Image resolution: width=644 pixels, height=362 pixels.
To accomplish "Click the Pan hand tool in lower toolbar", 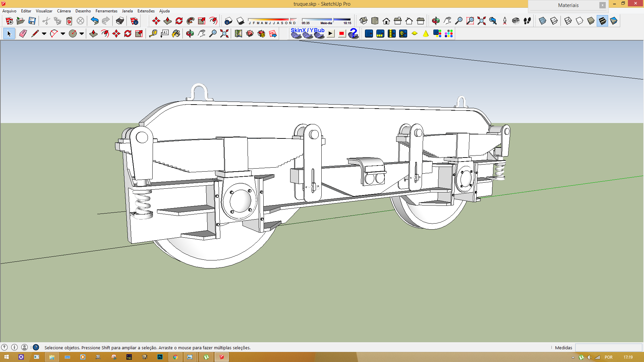I will (202, 34).
